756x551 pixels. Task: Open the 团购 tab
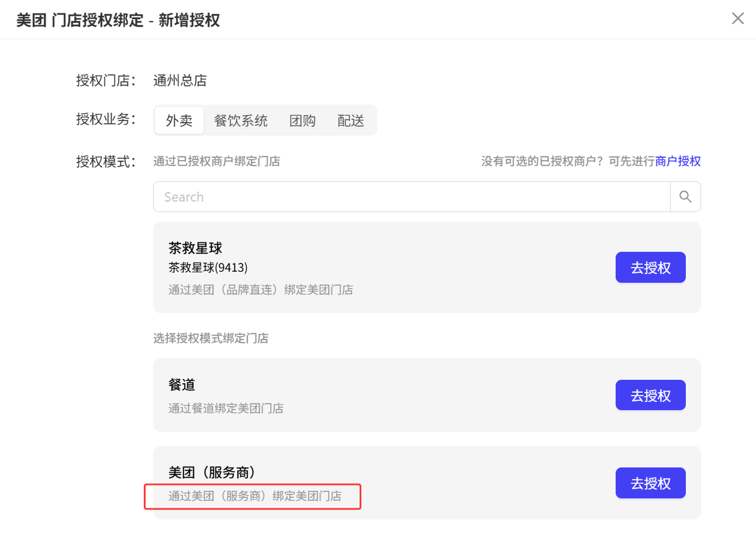(x=302, y=120)
